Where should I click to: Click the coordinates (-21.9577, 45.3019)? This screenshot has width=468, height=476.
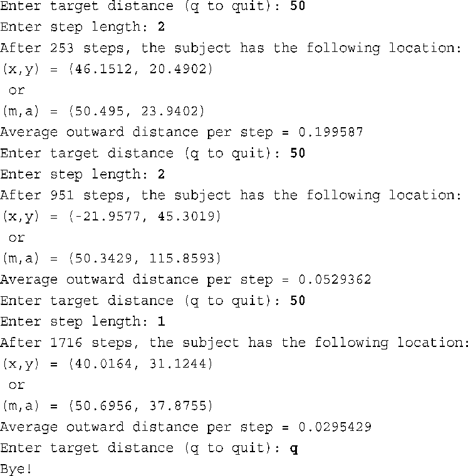pyautogui.click(x=145, y=217)
